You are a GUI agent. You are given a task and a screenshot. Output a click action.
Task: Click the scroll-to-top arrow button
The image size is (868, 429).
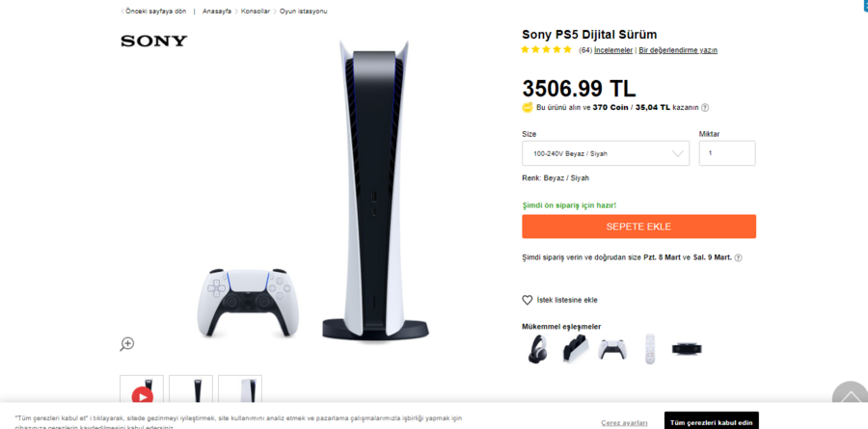point(850,395)
